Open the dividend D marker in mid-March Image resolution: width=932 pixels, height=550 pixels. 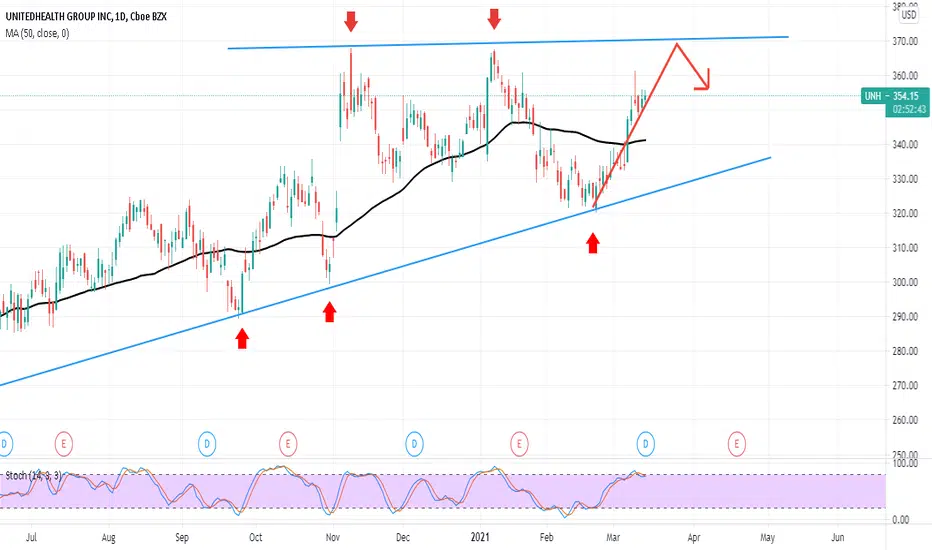tap(646, 444)
